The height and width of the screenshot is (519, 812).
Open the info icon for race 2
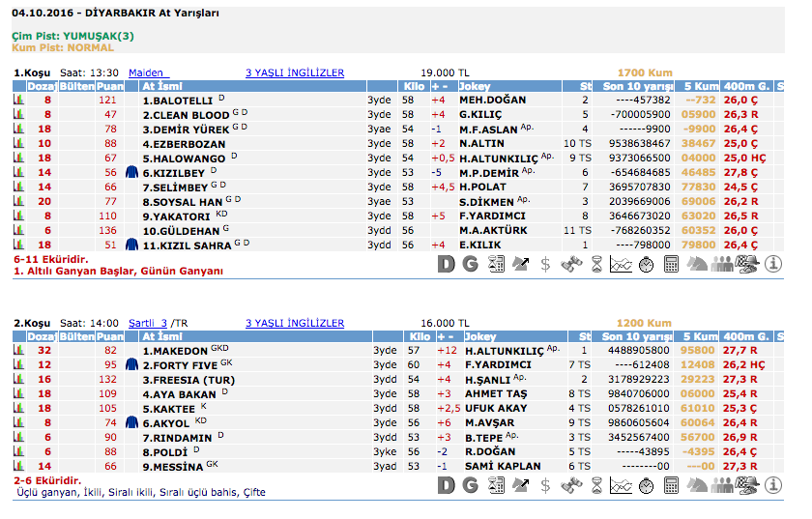pyautogui.click(x=773, y=484)
